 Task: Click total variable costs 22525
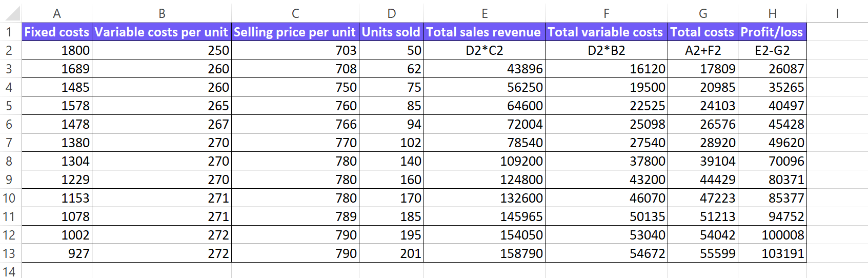(x=607, y=106)
